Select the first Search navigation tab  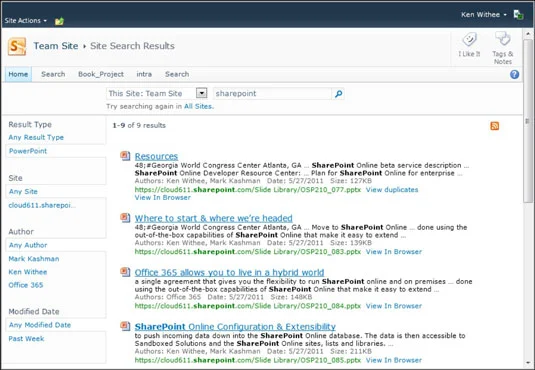(x=53, y=74)
